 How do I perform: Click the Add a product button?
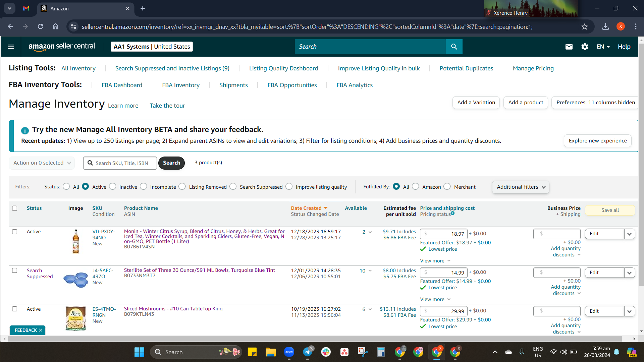[x=526, y=103]
